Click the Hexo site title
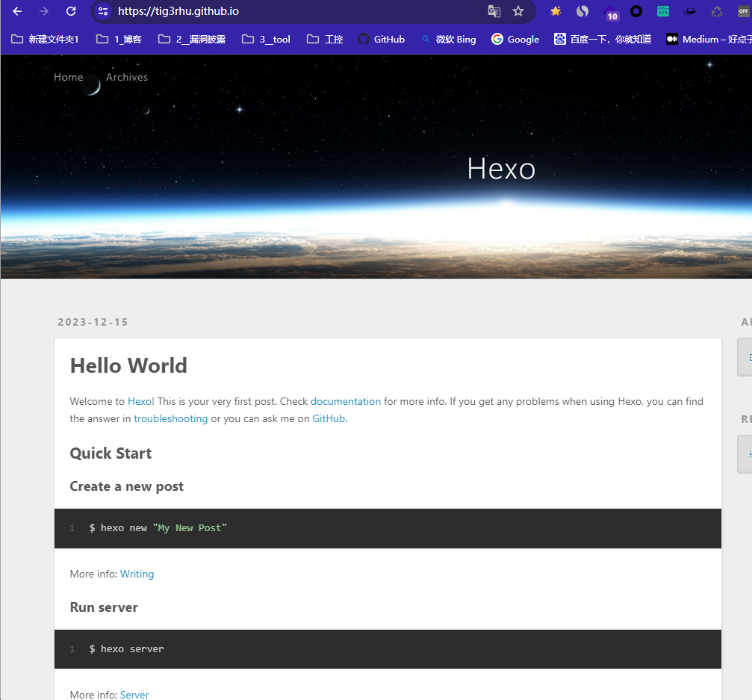 [500, 168]
